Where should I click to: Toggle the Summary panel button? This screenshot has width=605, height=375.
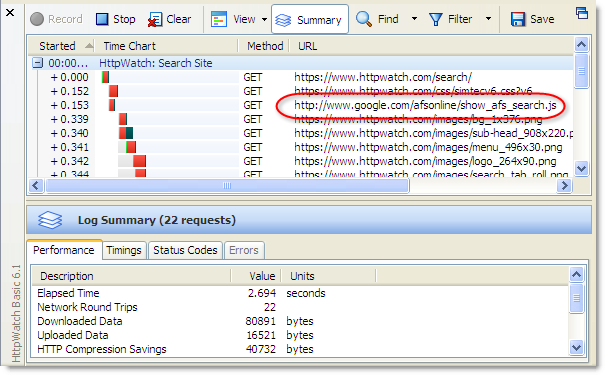click(x=310, y=19)
